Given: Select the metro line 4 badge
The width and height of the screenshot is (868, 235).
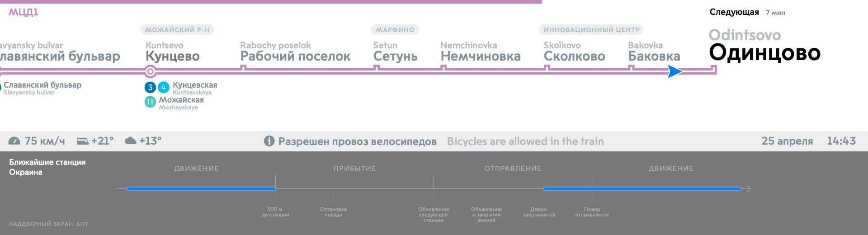Looking at the screenshot, I should [164, 87].
